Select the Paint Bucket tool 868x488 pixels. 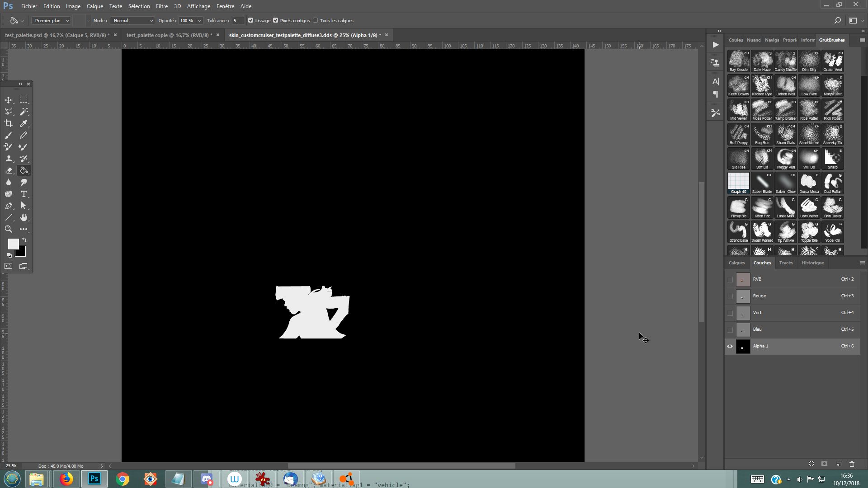pos(24,170)
